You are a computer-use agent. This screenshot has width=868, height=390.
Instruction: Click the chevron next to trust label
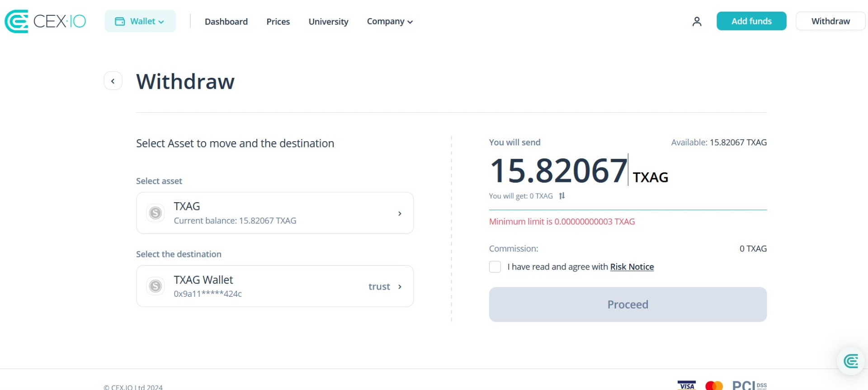click(400, 287)
